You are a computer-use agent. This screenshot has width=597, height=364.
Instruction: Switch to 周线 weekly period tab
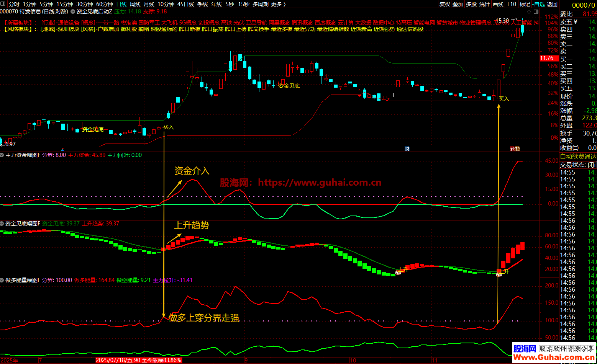pyautogui.click(x=135, y=4)
